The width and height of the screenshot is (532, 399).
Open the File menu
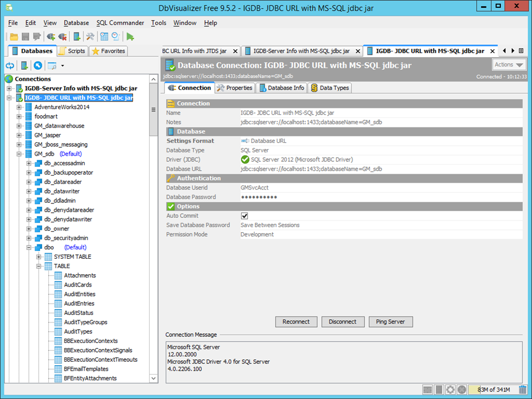coord(13,23)
